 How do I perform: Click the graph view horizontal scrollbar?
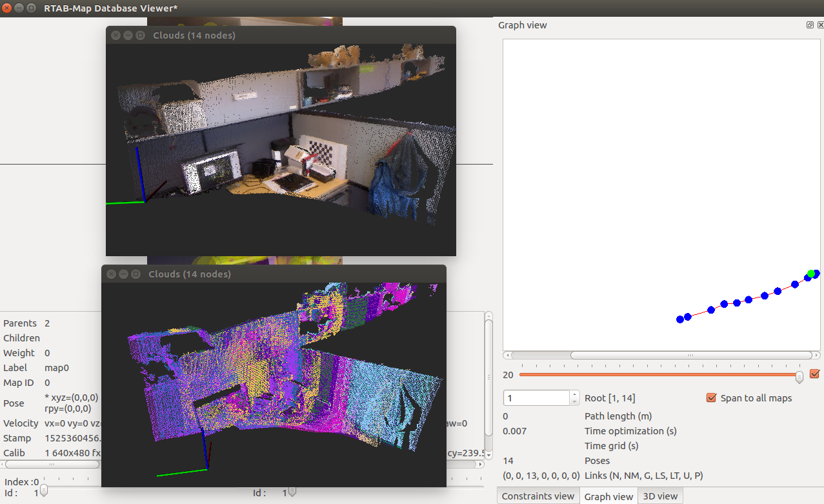690,355
